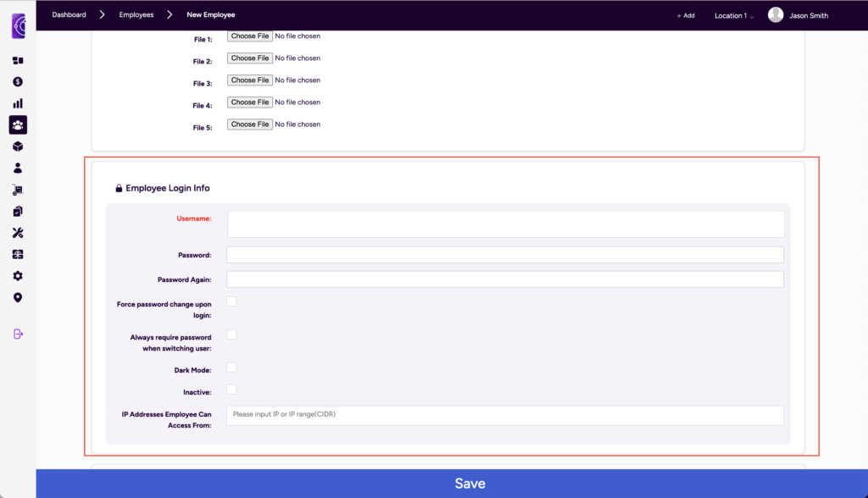
Task: Mark the employee as Inactive
Action: (231, 390)
